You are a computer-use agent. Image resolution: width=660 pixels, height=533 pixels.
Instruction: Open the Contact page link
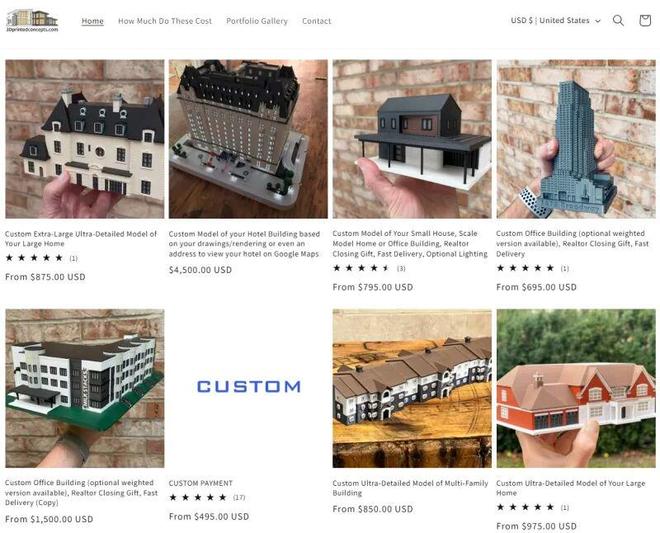click(x=317, y=21)
